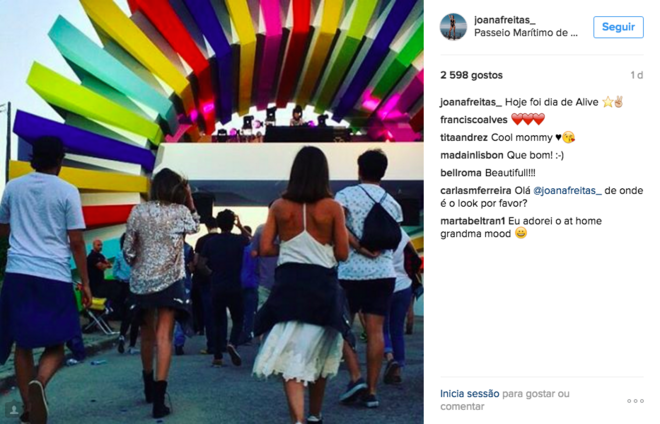
Task: Open the three-dot more options menu
Action: (635, 401)
